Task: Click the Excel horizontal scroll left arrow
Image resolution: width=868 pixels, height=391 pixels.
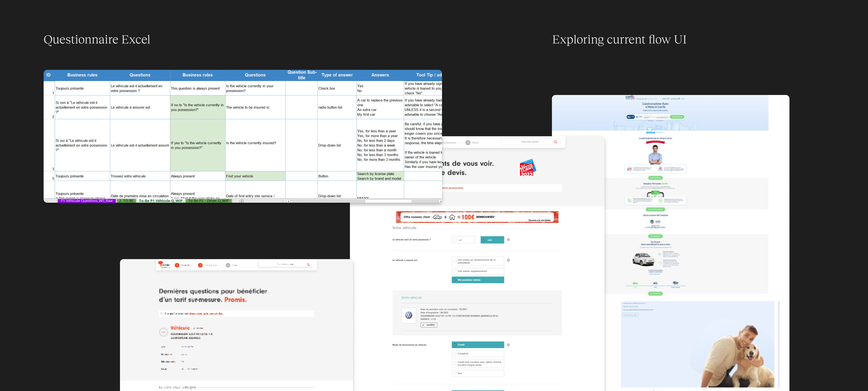Action: tap(288, 201)
